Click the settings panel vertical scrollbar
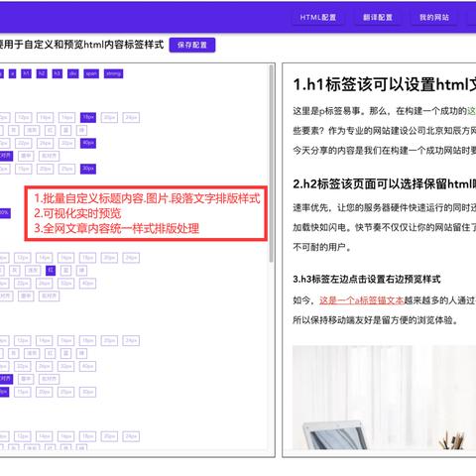This screenshot has width=476, height=476. [272, 164]
